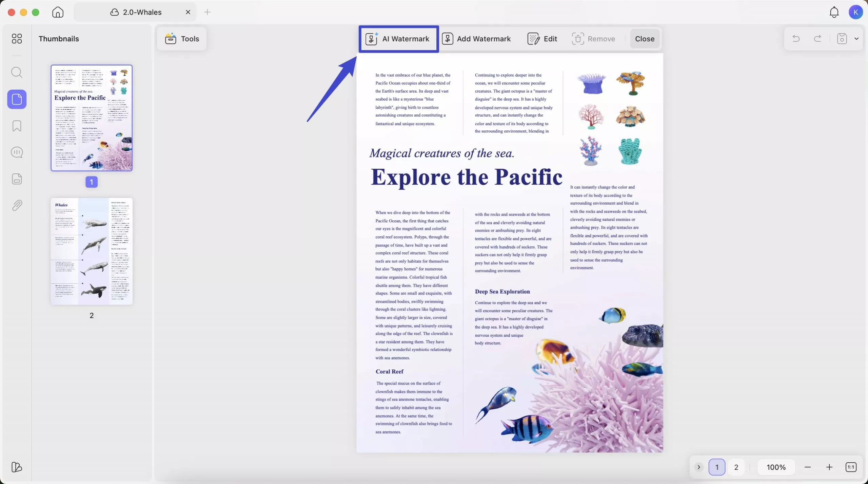The height and width of the screenshot is (484, 868).
Task: Click the zoom in plus button
Action: click(x=829, y=467)
